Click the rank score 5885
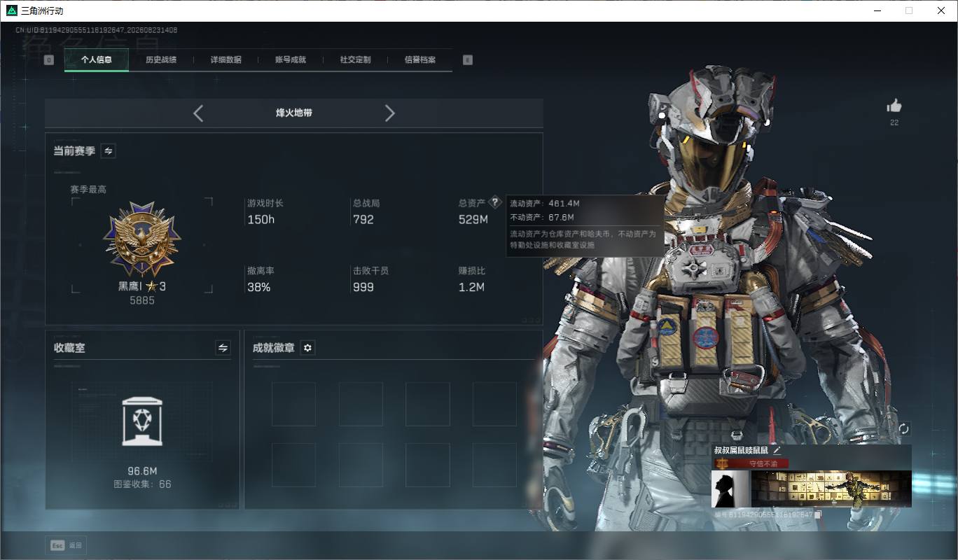Image resolution: width=958 pixels, height=560 pixels. coord(142,300)
